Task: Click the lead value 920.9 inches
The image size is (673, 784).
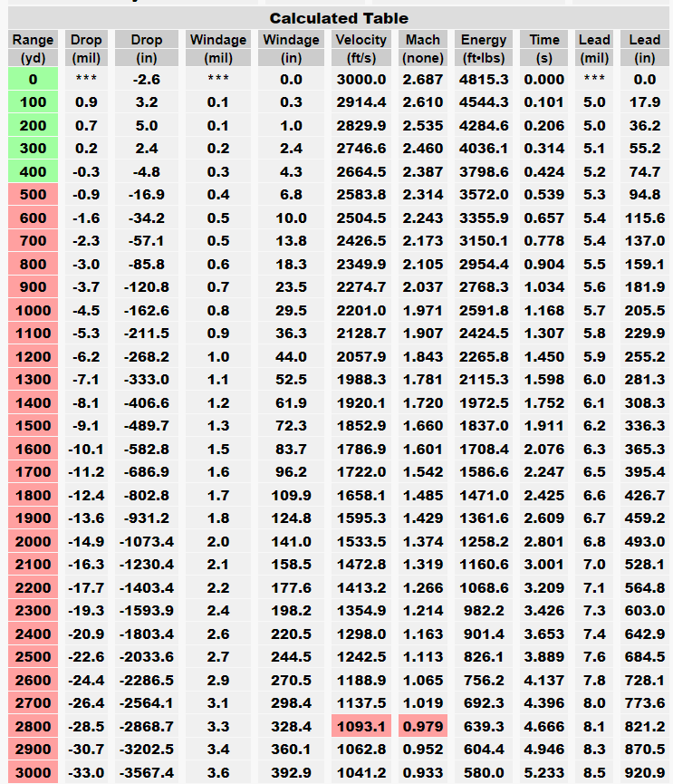Action: coord(644,772)
